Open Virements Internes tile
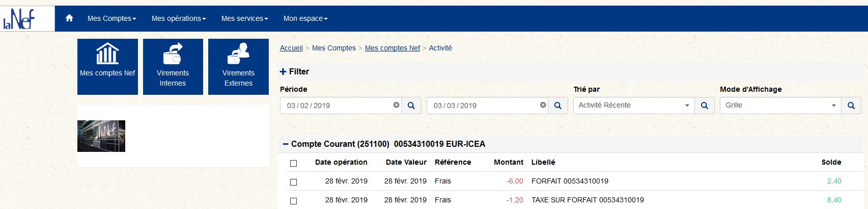 click(173, 67)
